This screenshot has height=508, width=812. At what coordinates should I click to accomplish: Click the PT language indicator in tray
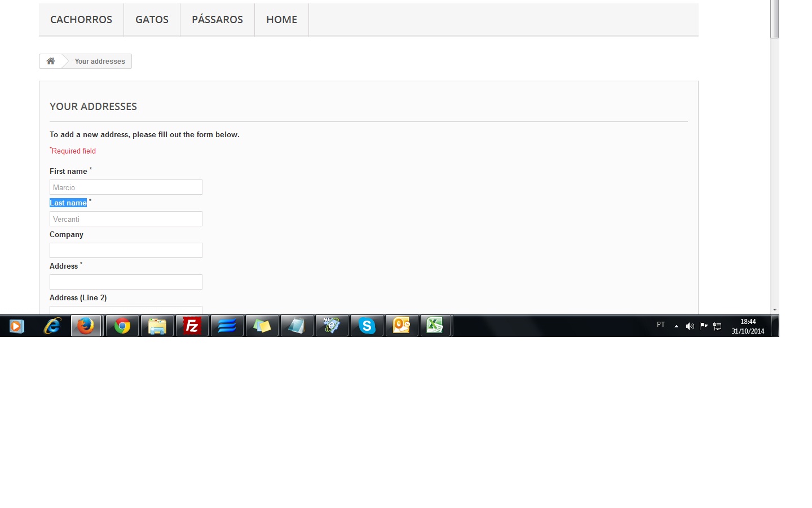(x=661, y=325)
